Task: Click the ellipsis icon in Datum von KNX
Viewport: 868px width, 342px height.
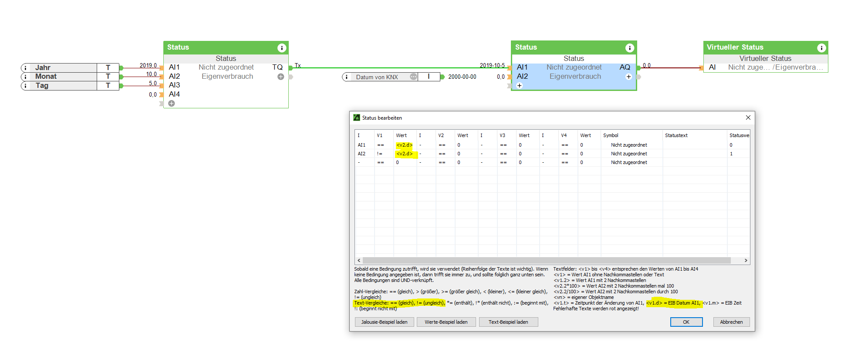Action: click(413, 77)
